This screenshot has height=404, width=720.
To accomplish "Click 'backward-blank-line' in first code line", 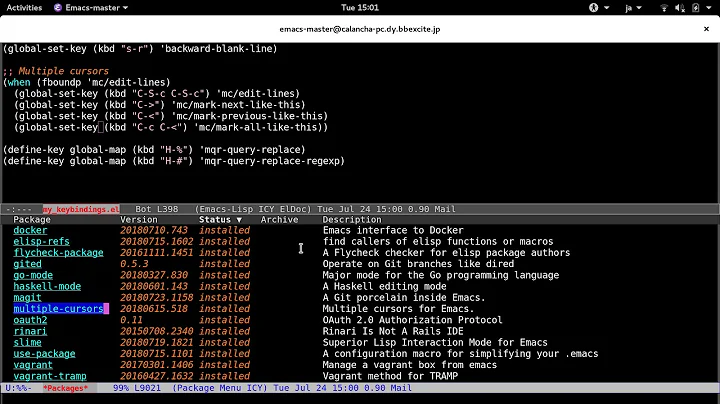I will [218, 49].
